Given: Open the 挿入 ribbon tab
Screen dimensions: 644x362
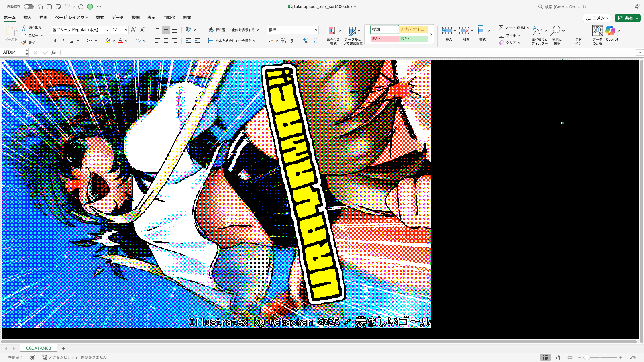Looking at the screenshot, I should tap(28, 17).
